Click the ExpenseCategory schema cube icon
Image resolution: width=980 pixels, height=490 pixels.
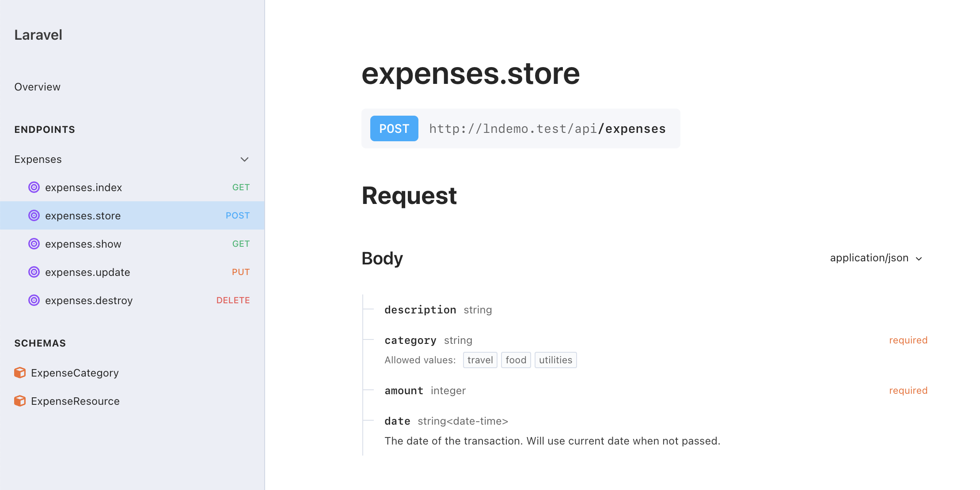coord(20,373)
